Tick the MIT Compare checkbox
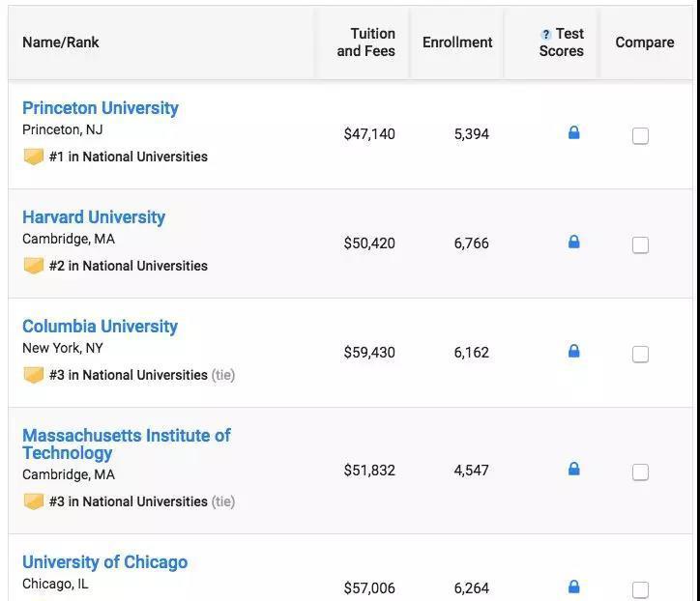The width and height of the screenshot is (700, 601). pos(640,472)
